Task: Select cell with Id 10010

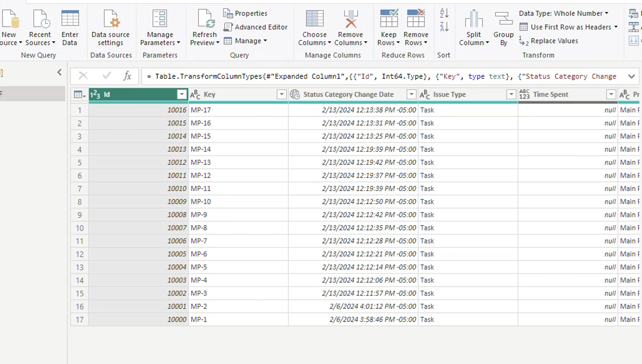Action: (139, 189)
